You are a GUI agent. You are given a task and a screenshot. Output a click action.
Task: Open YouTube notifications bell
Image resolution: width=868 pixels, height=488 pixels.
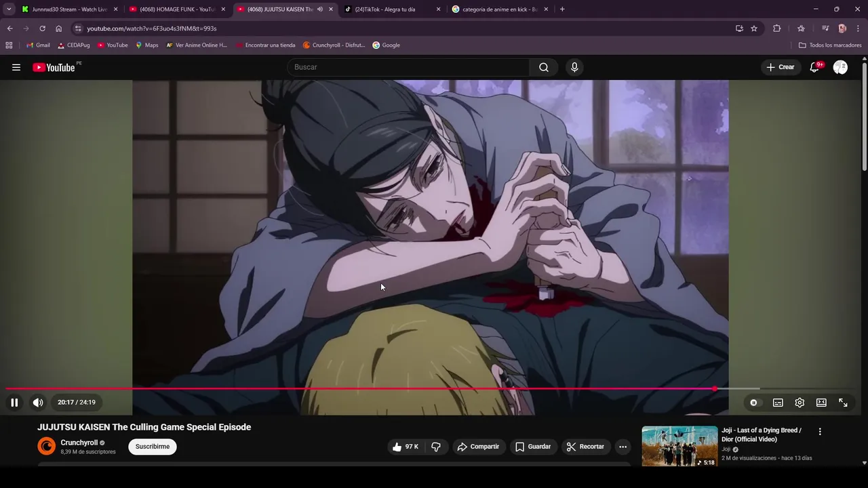[x=815, y=67]
